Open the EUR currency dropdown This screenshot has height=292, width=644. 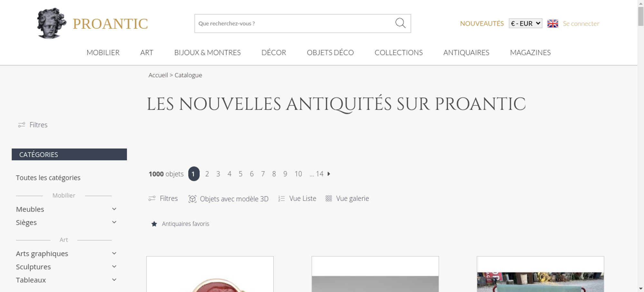(x=526, y=23)
